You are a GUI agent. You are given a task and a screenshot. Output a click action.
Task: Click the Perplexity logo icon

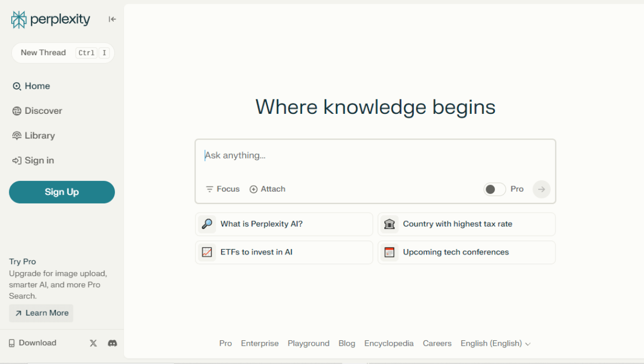[x=19, y=20]
